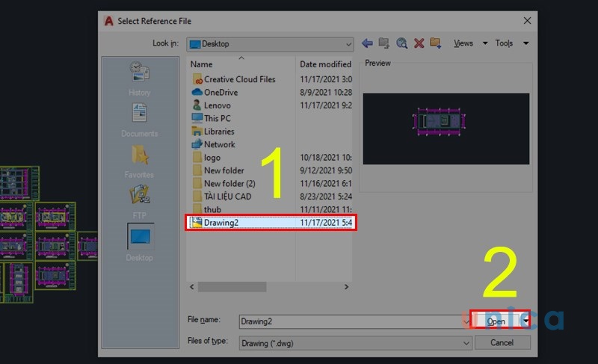This screenshot has height=364, width=598.
Task: Open the Favorites shortcut in sidebar
Action: (140, 161)
